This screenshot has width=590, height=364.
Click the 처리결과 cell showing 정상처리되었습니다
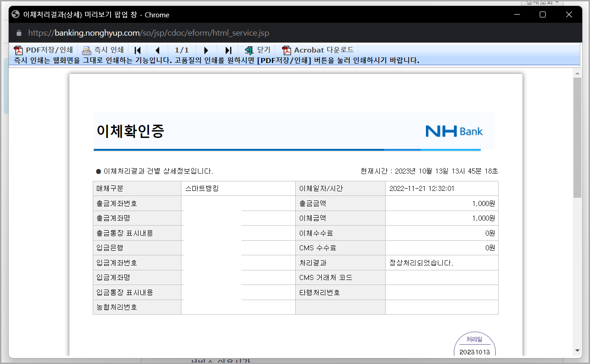441,263
